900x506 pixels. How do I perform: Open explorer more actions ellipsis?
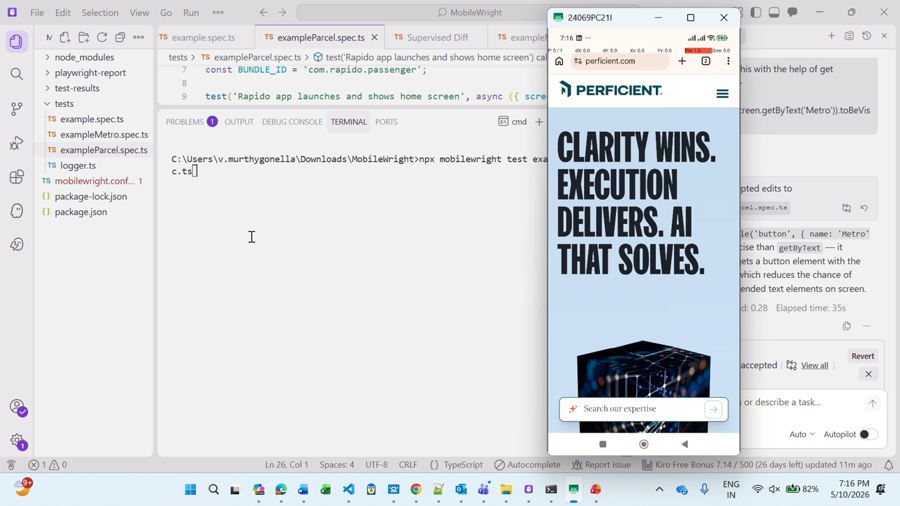pos(138,37)
